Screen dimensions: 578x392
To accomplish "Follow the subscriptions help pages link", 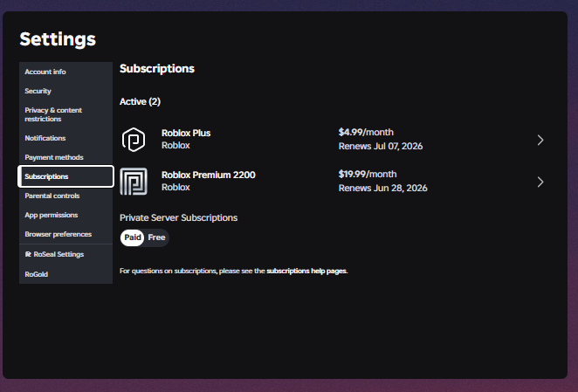I will click(x=306, y=271).
